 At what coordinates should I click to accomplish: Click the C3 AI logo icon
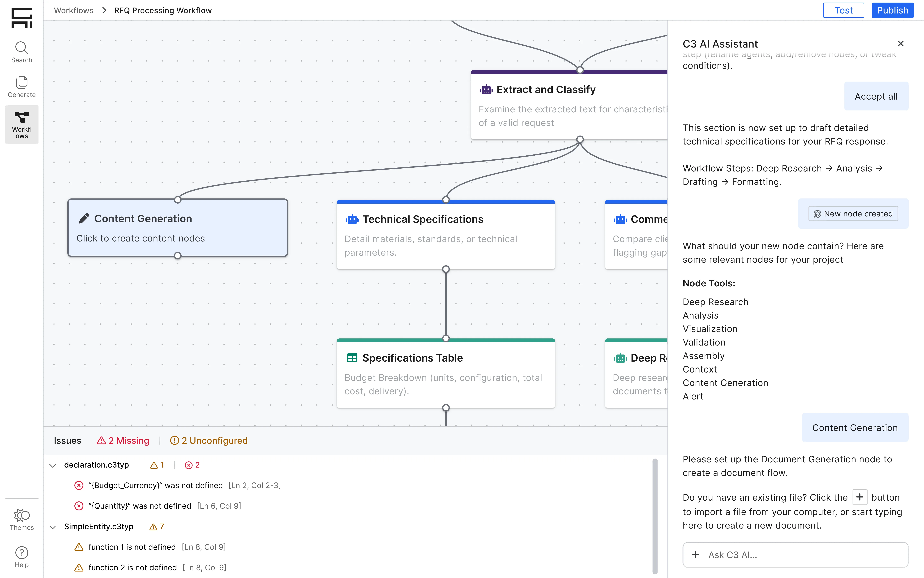click(22, 18)
